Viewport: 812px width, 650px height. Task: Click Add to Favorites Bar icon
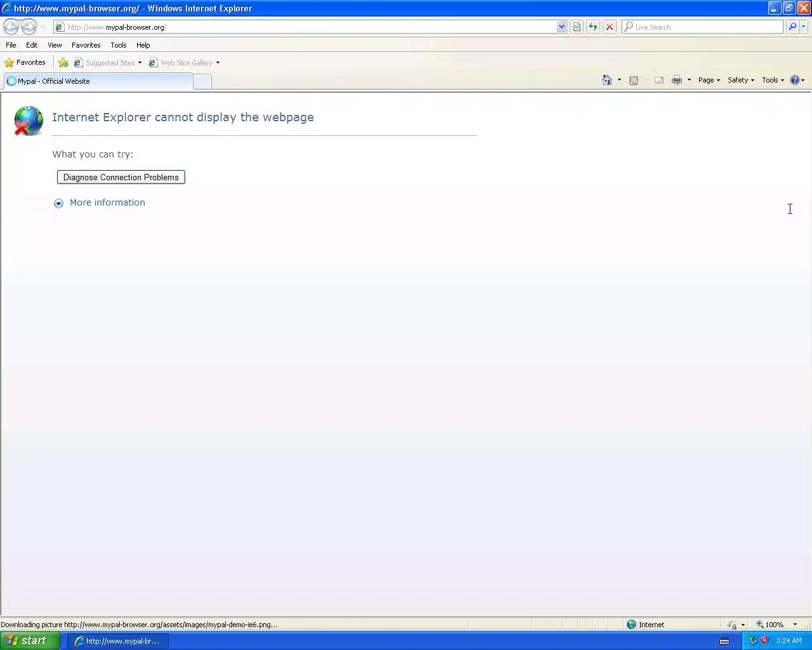click(x=63, y=63)
